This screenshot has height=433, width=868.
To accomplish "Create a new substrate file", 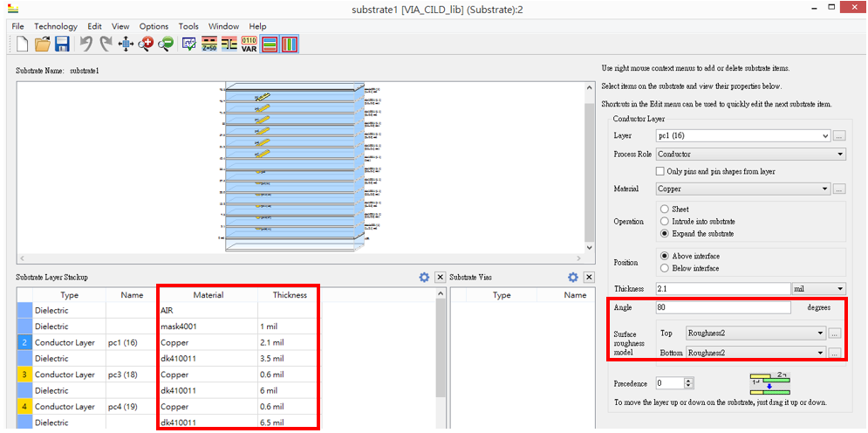I will [x=23, y=45].
